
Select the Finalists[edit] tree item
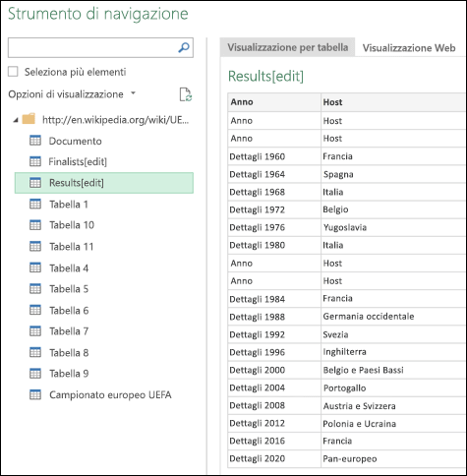pyautogui.click(x=78, y=161)
